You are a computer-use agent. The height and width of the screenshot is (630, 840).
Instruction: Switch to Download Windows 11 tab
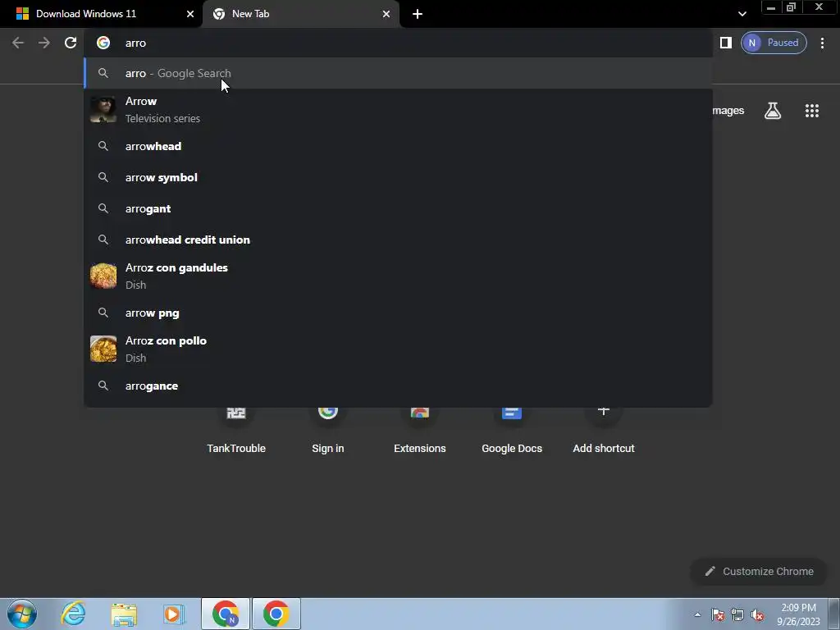101,14
